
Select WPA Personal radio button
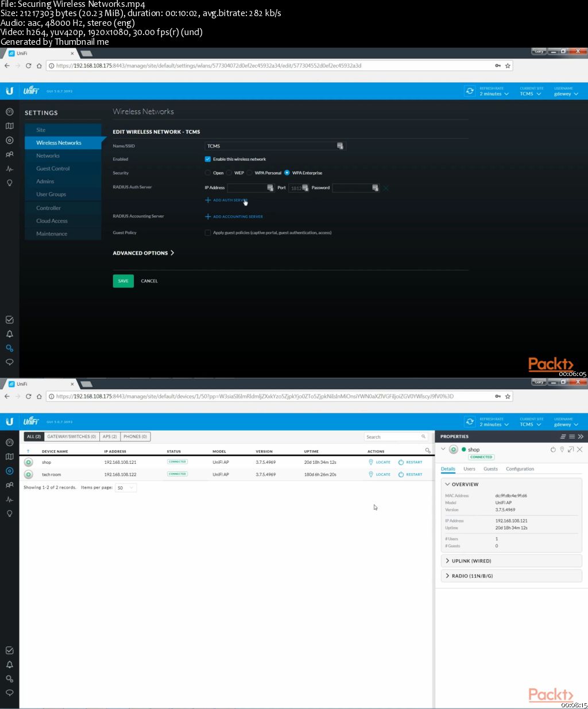coord(250,173)
